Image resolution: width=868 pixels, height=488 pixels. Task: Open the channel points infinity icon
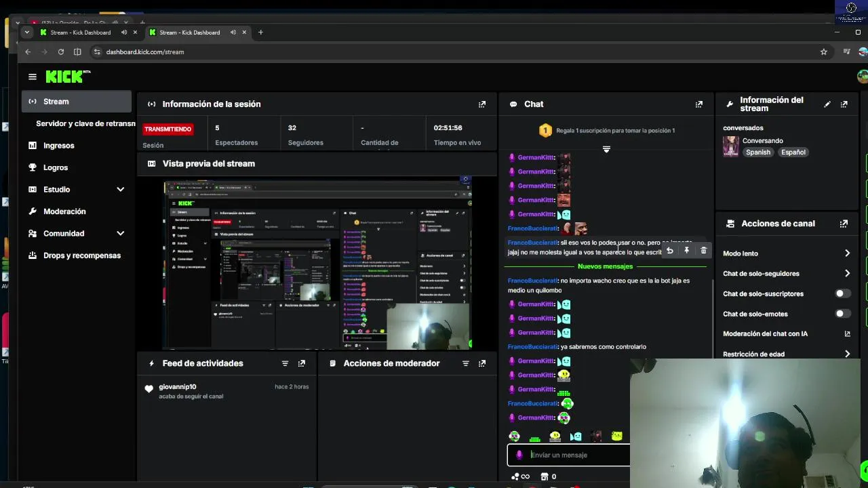click(x=521, y=476)
